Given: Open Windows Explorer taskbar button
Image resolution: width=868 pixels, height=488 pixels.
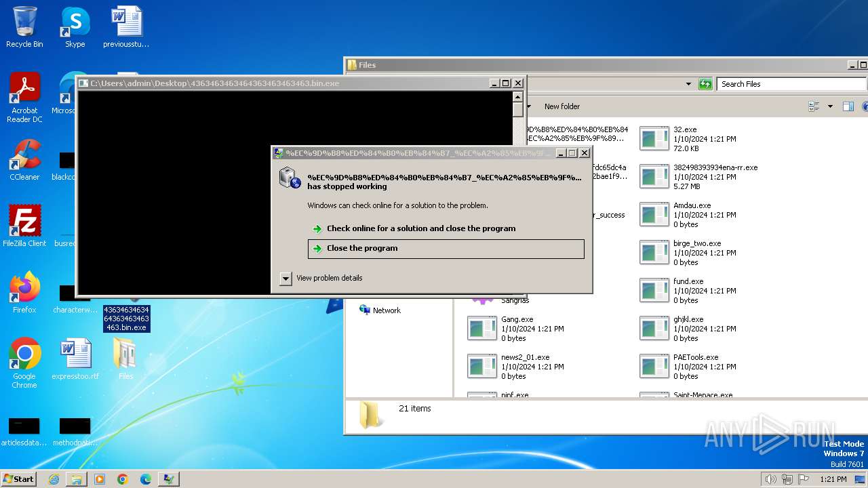Looking at the screenshot, I should click(77, 479).
